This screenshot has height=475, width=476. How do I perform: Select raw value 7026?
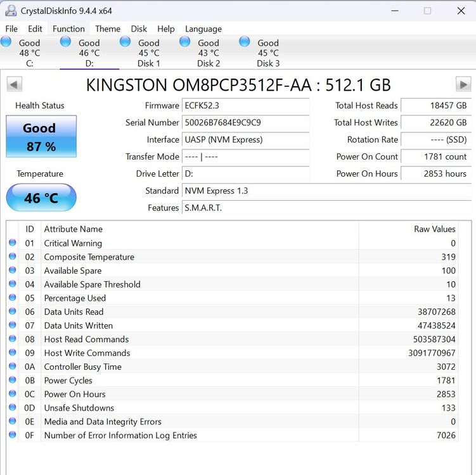tap(446, 435)
